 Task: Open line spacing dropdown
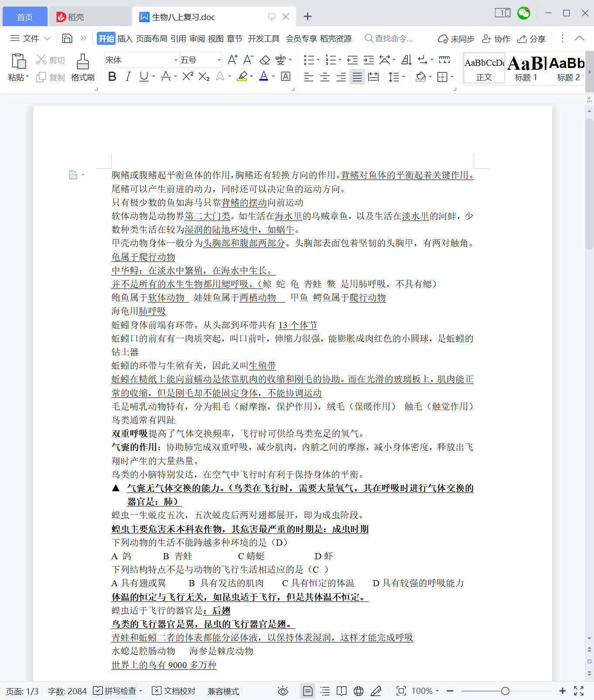coord(404,77)
